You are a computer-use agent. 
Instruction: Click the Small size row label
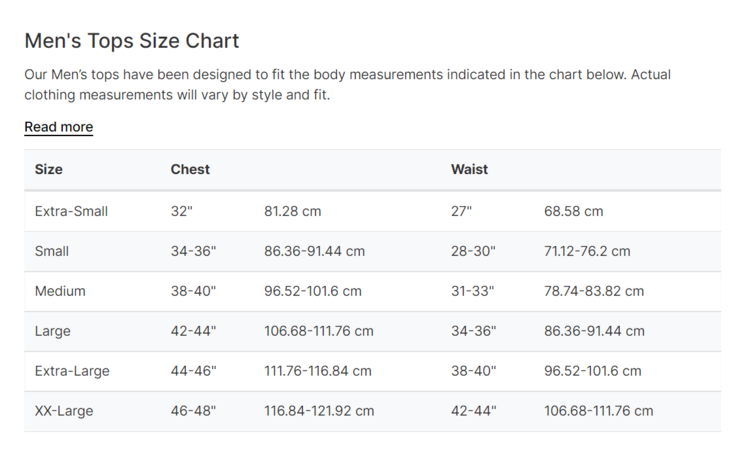tap(52, 252)
